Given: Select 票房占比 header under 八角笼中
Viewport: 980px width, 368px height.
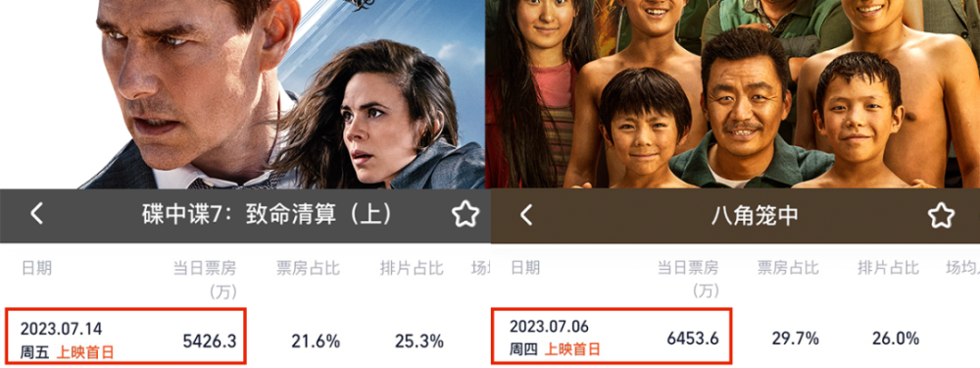Looking at the screenshot, I should 788,269.
